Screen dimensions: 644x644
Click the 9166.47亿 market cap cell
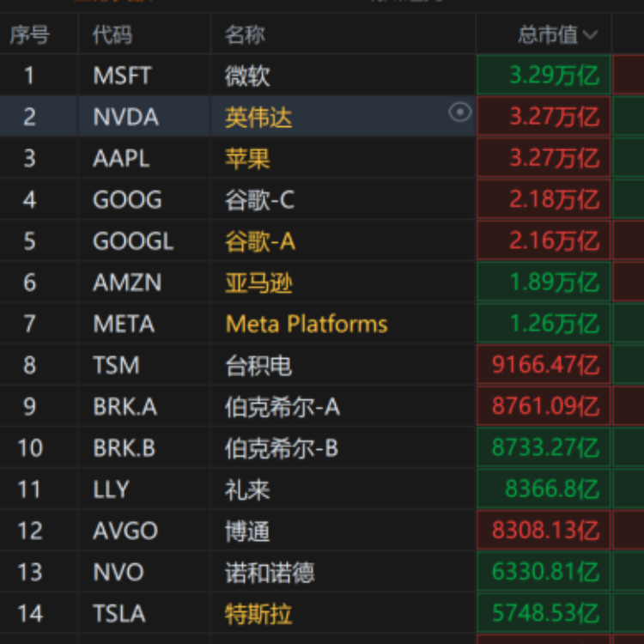pyautogui.click(x=544, y=364)
